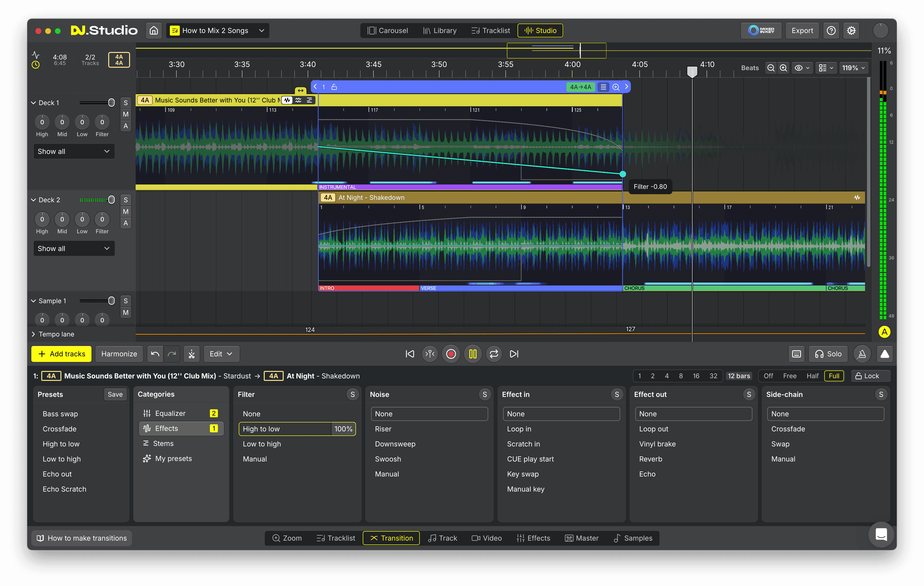Solo Deck 1 with S button
The height and width of the screenshot is (586, 924).
click(x=125, y=102)
